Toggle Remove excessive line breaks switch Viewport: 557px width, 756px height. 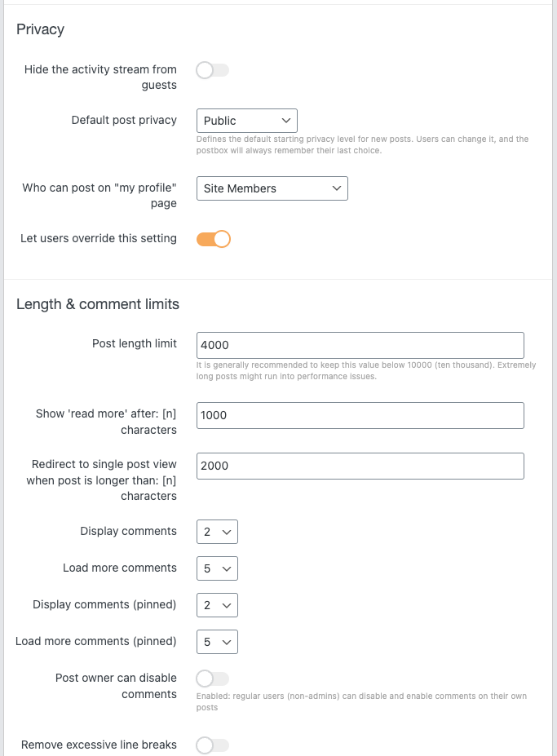(213, 745)
